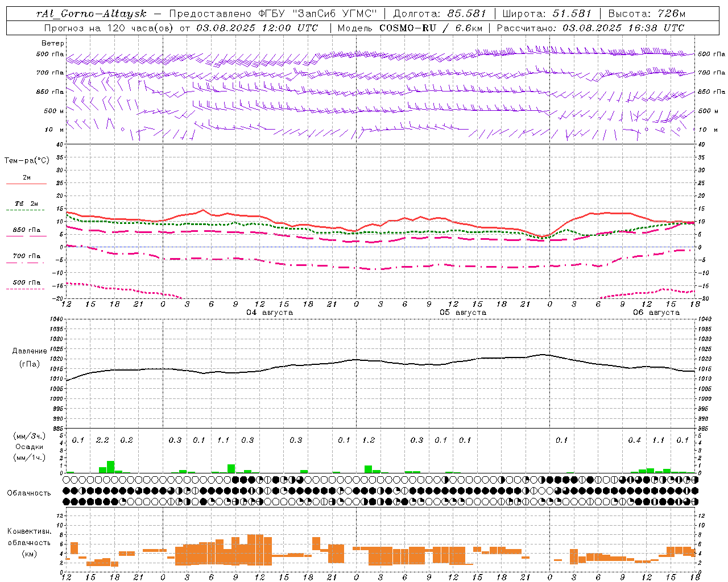Screen dimensions: 728x582
Task: Click the model name COSMO-RU / 6.6км
Action: (x=431, y=27)
